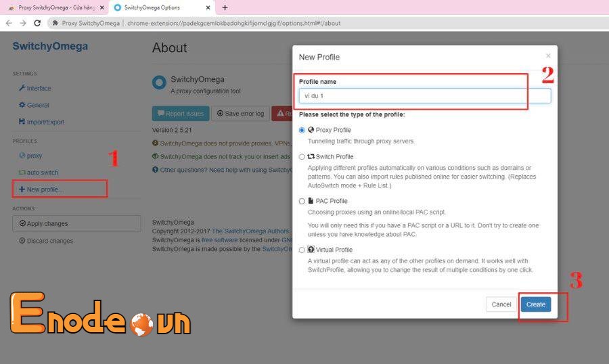Click the browser reload icon
The width and height of the screenshot is (609, 364).
39,22
